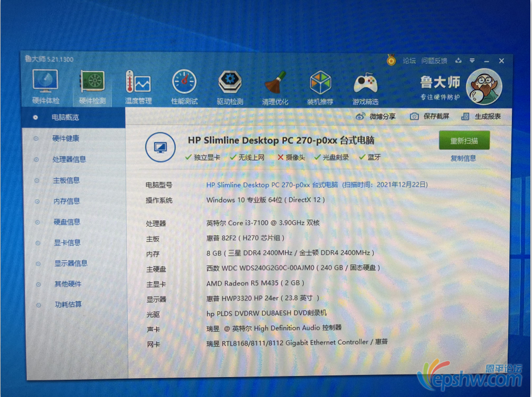This screenshot has width=532, height=397.
Task: Go to 清理优化 cleanup optimization
Action: (x=275, y=88)
